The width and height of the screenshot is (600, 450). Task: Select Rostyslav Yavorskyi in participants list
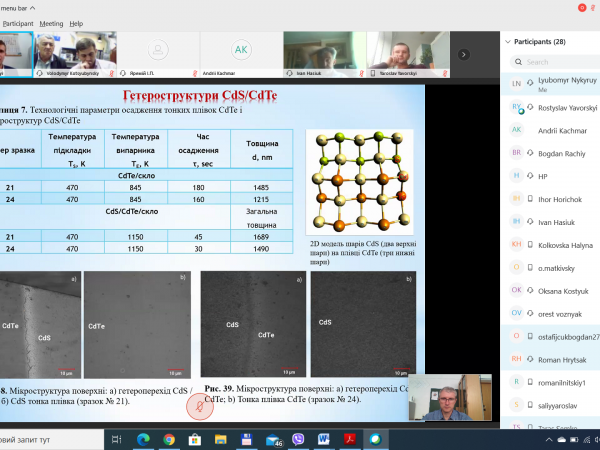click(552, 107)
